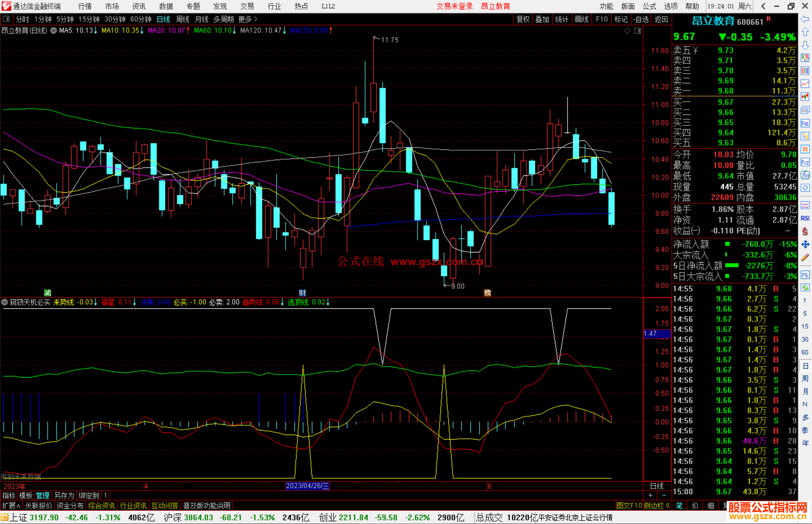Click the green refresh icon in sidebar
The width and height of the screenshot is (812, 524).
click(805, 288)
